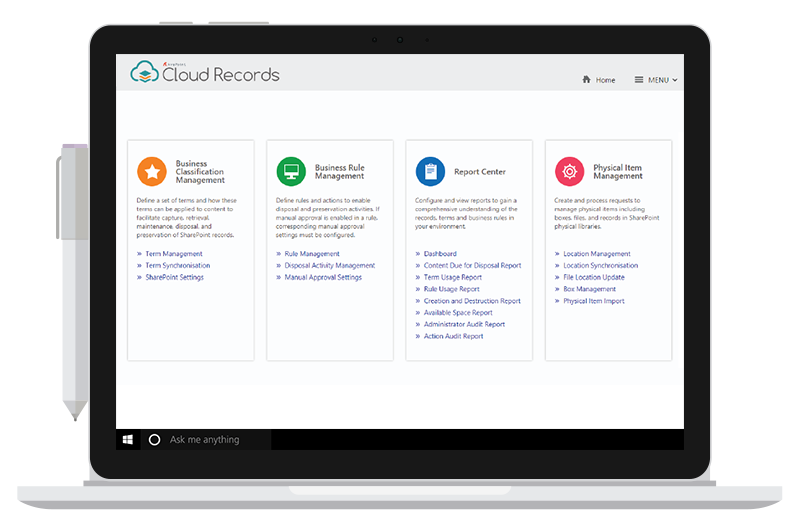800x529 pixels.
Task: Open Content Due for Disposal Report
Action: 472,265
